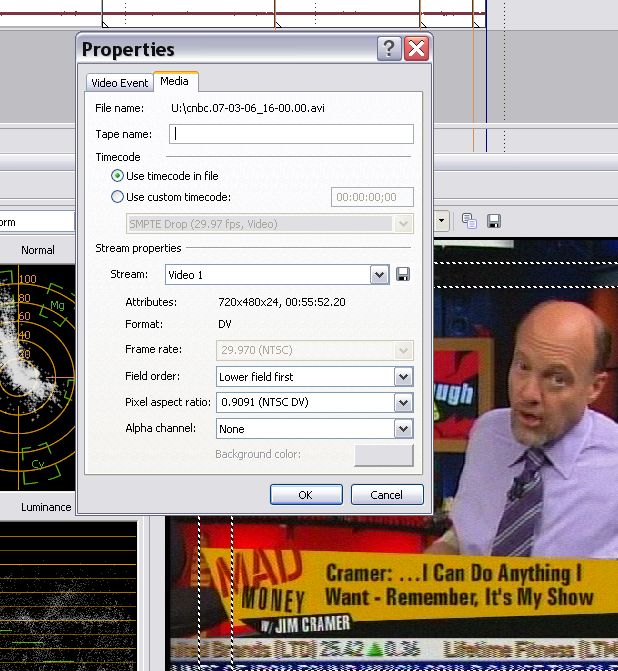Select Use timecode in file option

(165, 176)
